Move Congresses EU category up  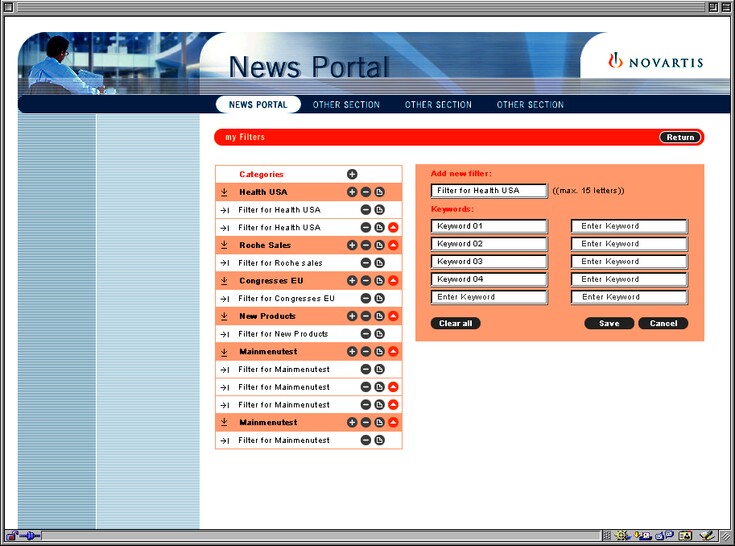(393, 281)
